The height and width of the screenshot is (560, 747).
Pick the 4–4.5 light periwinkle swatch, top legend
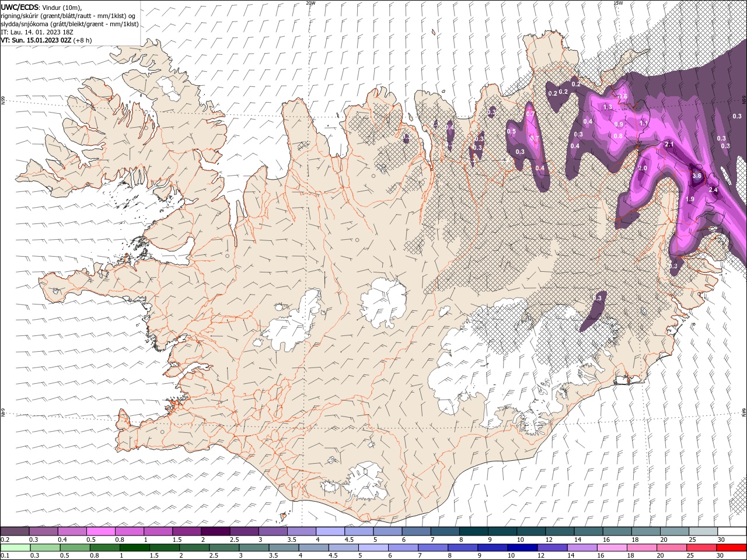click(330, 531)
